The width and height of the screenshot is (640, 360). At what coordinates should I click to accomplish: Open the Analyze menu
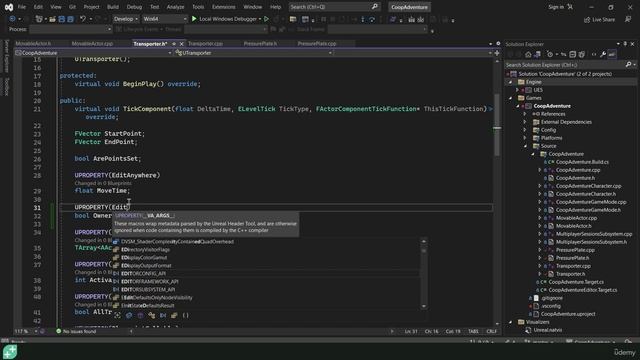tap(175, 7)
